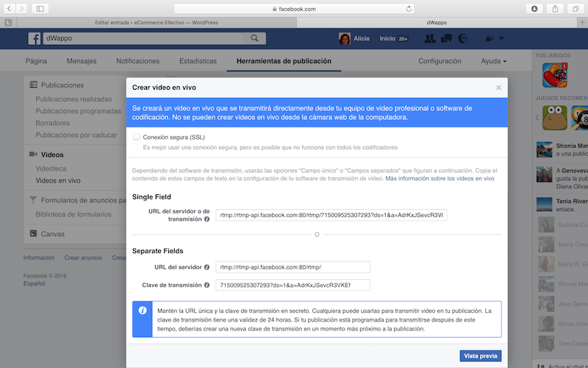Click the Vista previa button

click(x=481, y=356)
